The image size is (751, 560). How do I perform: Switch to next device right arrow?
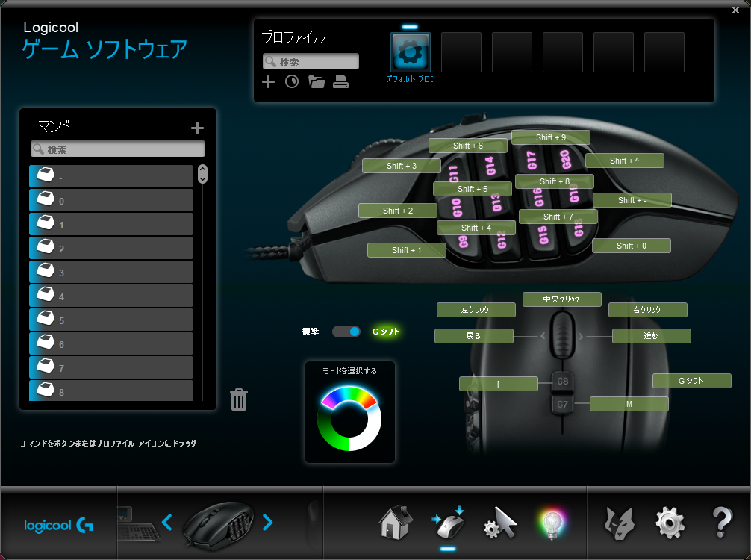[268, 522]
